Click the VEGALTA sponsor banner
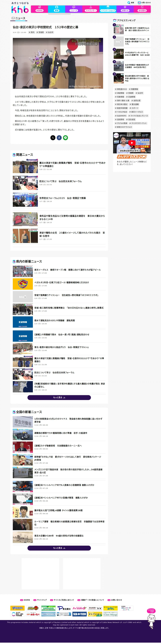The image size is (161, 644). (18, 608)
